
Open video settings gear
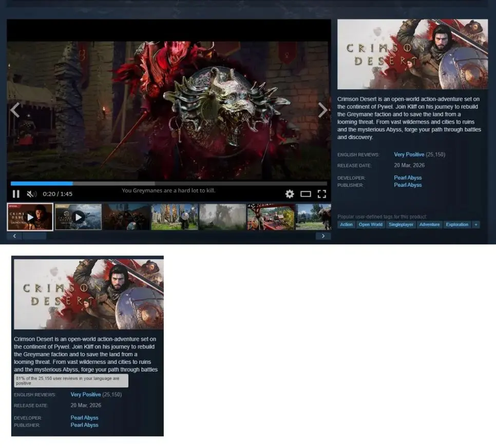[x=290, y=194]
